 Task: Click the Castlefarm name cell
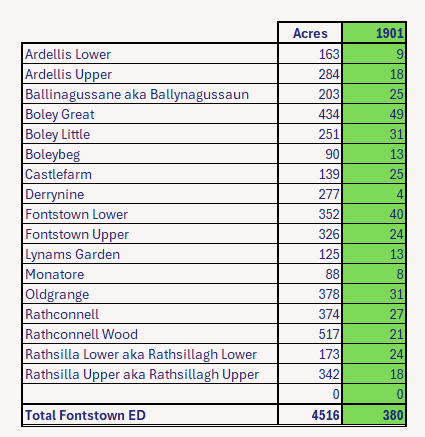point(150,174)
